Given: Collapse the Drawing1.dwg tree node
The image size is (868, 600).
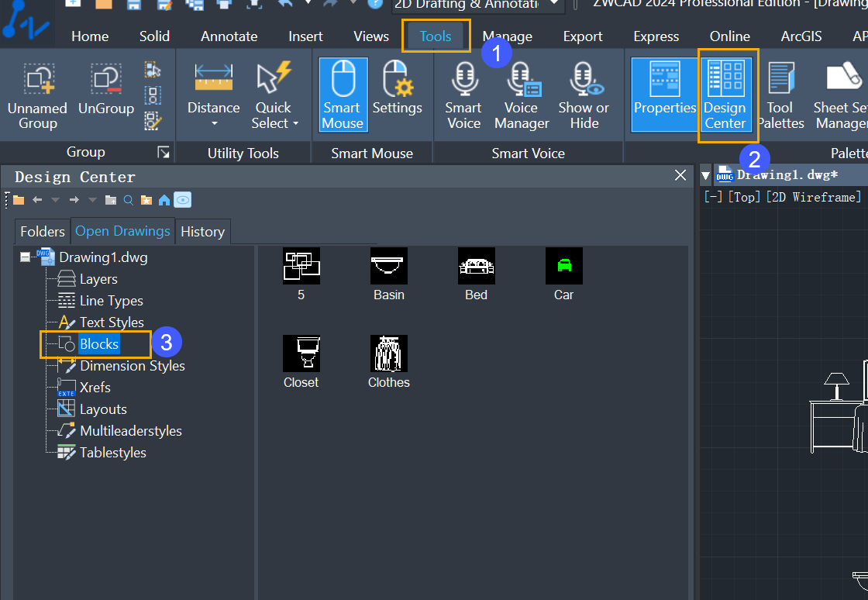Looking at the screenshot, I should click(25, 257).
